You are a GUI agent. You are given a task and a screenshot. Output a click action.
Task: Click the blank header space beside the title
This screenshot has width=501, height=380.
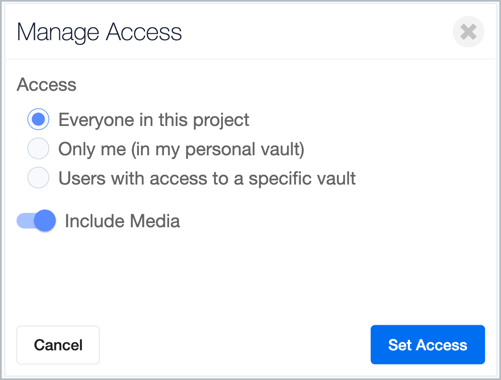coord(317,32)
